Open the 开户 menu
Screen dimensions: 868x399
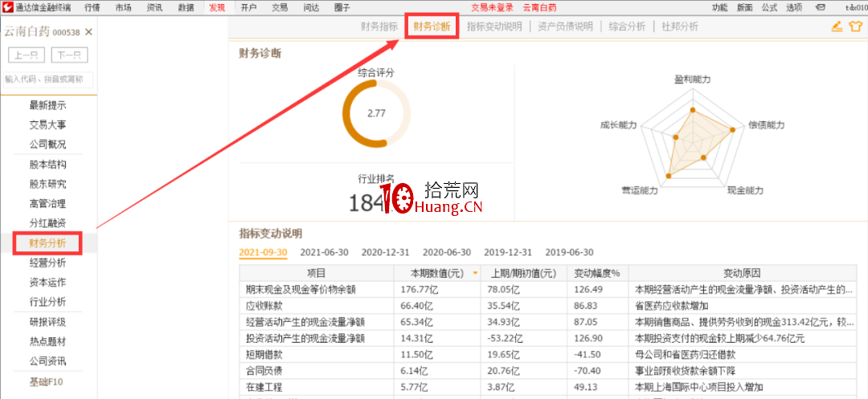(x=248, y=8)
